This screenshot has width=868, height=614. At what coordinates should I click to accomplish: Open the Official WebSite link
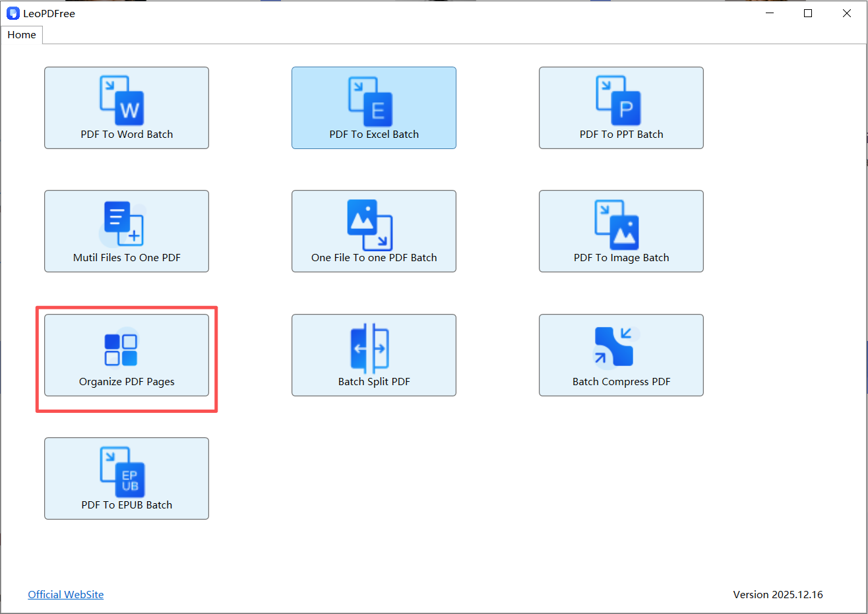click(x=65, y=594)
